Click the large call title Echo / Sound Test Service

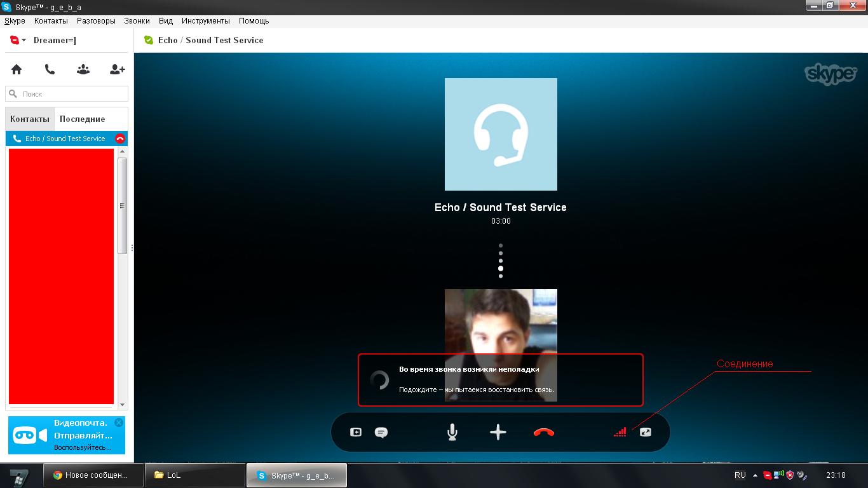[x=501, y=207]
